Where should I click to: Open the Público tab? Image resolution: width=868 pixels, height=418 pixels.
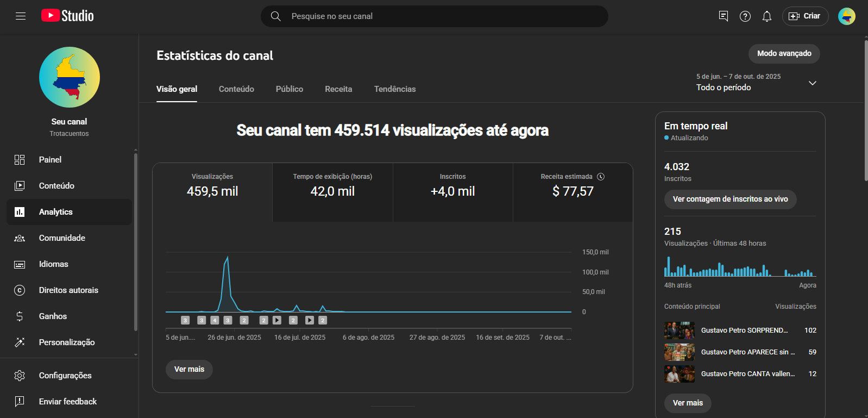tap(290, 89)
